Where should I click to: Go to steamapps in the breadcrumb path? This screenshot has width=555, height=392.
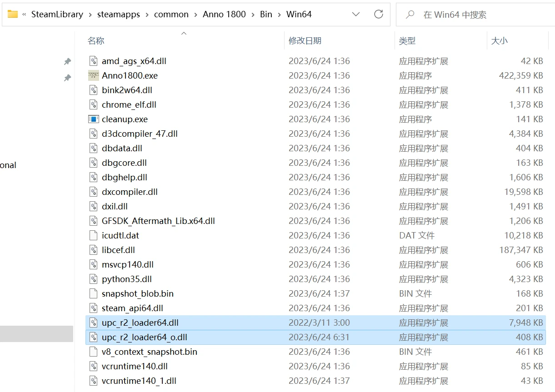[119, 15]
